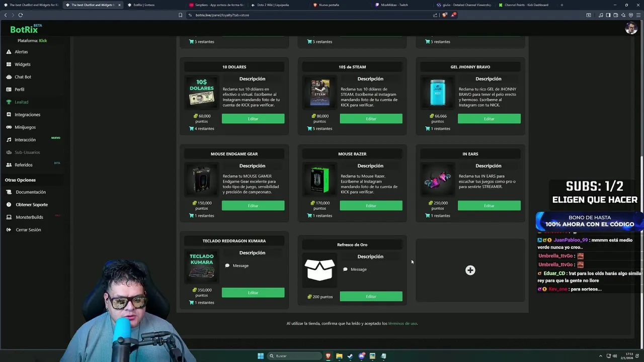
Task: Click the 60,000 puntos price text
Action: (202, 119)
